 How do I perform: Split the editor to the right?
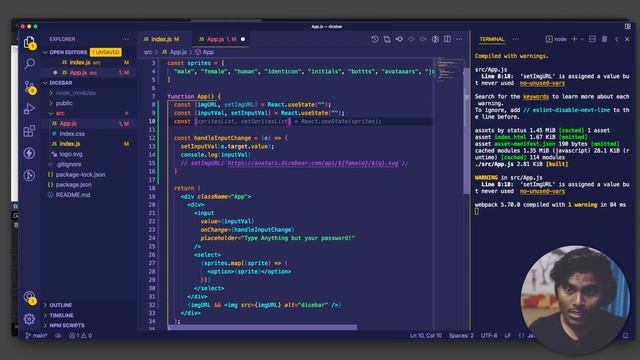click(x=448, y=39)
